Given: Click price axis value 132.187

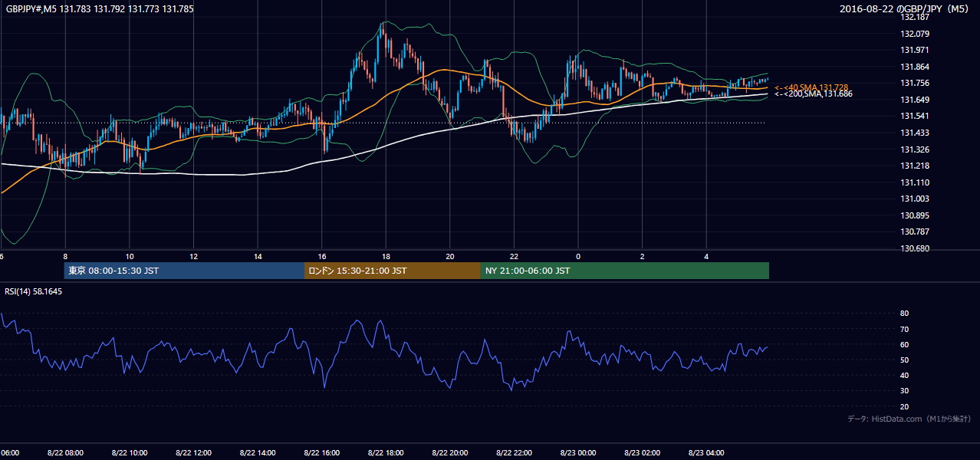Looking at the screenshot, I should [x=914, y=17].
